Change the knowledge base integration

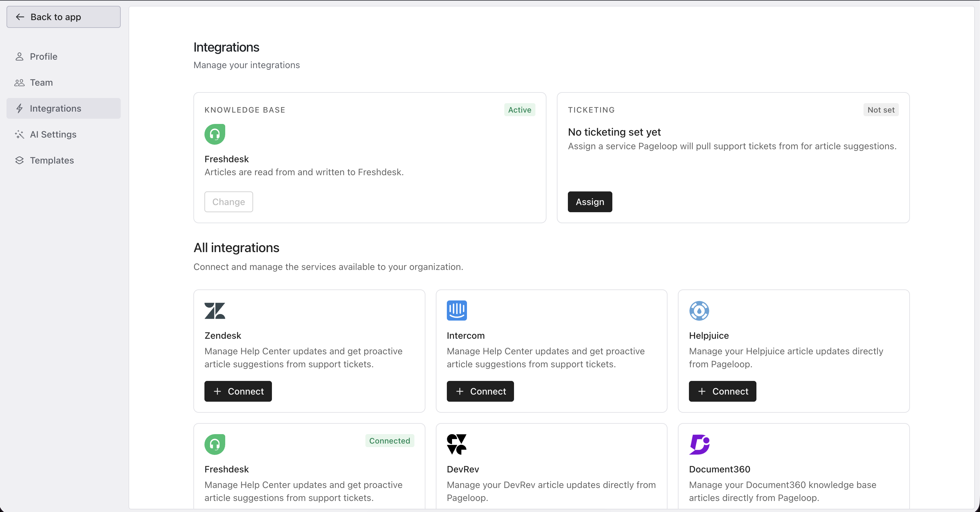[x=228, y=201]
